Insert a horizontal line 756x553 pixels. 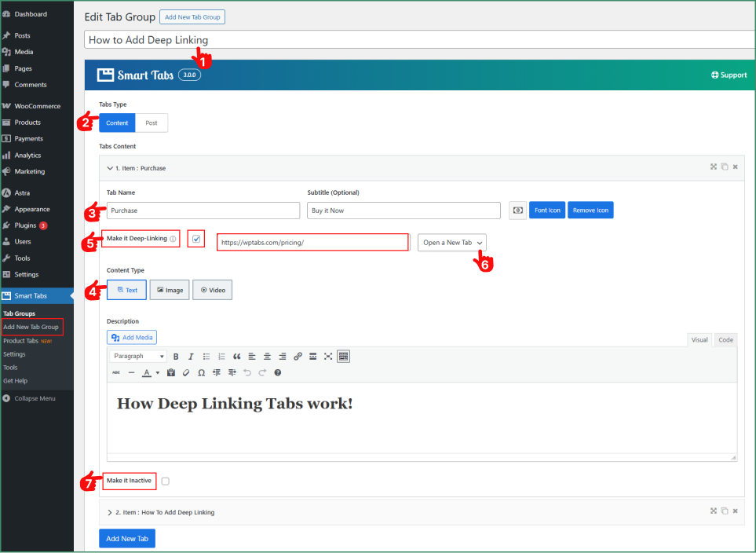click(131, 372)
